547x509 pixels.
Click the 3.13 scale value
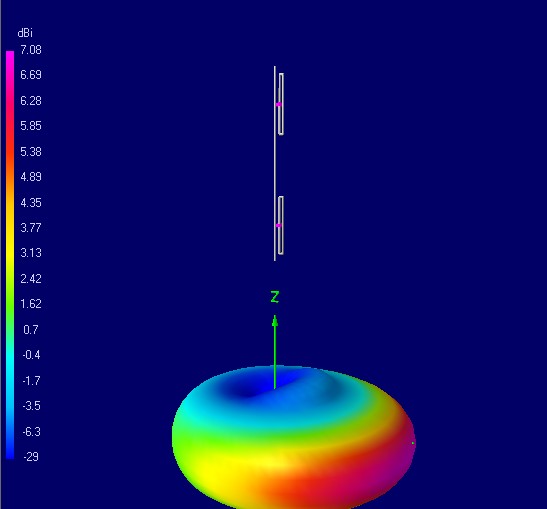31,253
